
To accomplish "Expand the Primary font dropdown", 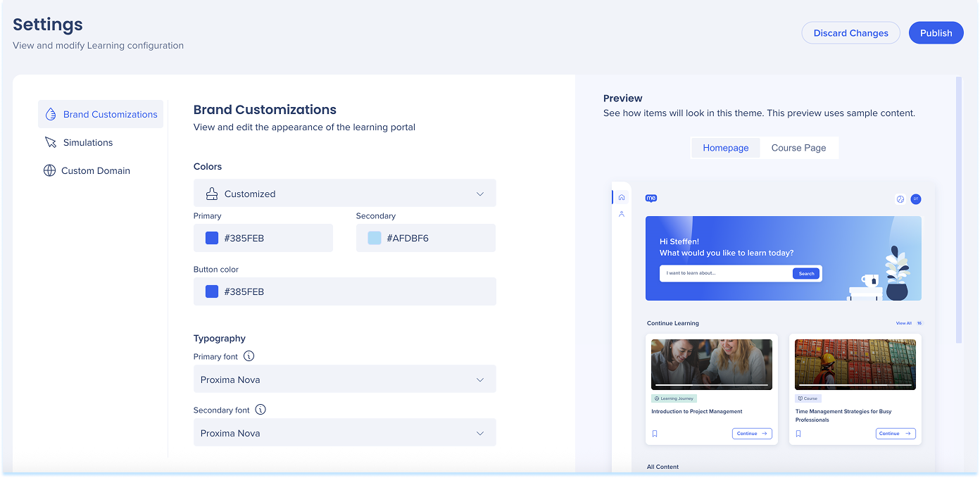I will point(344,379).
